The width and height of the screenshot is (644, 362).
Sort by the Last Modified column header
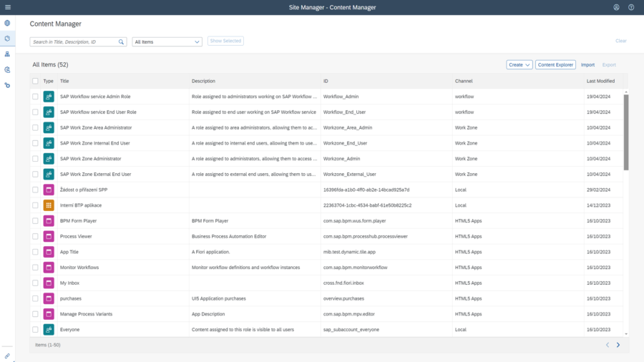(x=600, y=81)
